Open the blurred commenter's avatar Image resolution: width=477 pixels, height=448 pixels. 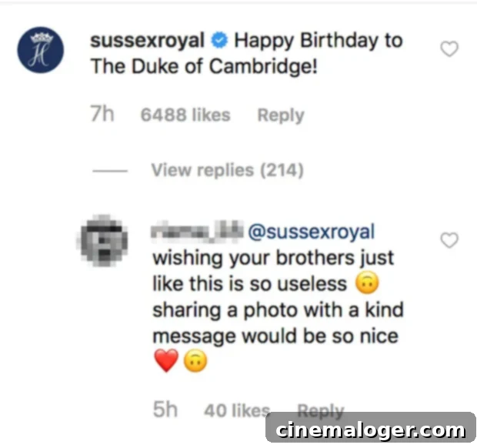[104, 241]
